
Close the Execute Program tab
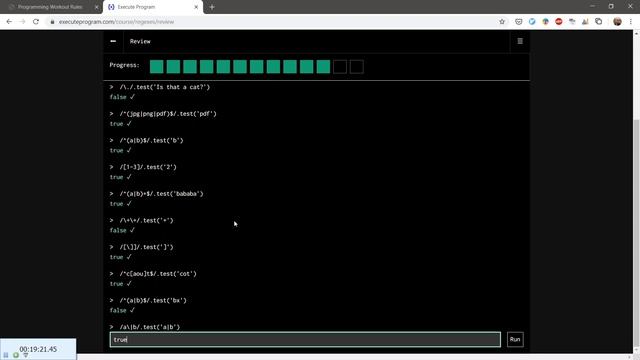point(196,7)
